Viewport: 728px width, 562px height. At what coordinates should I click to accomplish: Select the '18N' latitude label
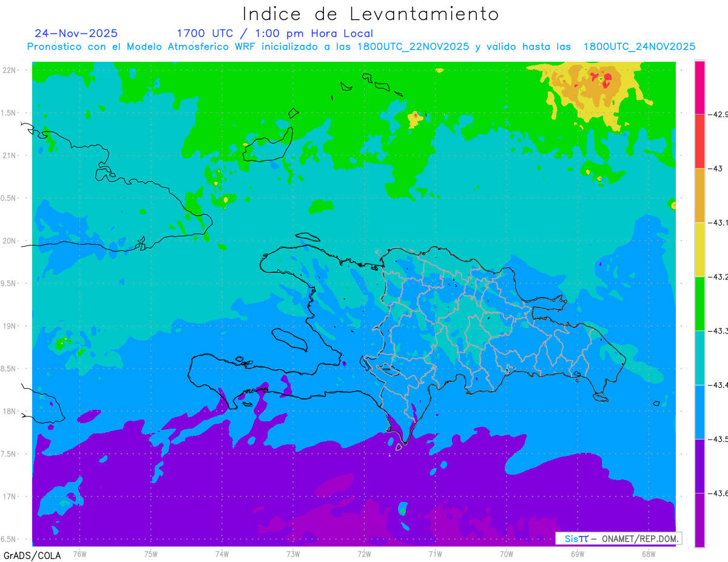point(10,411)
